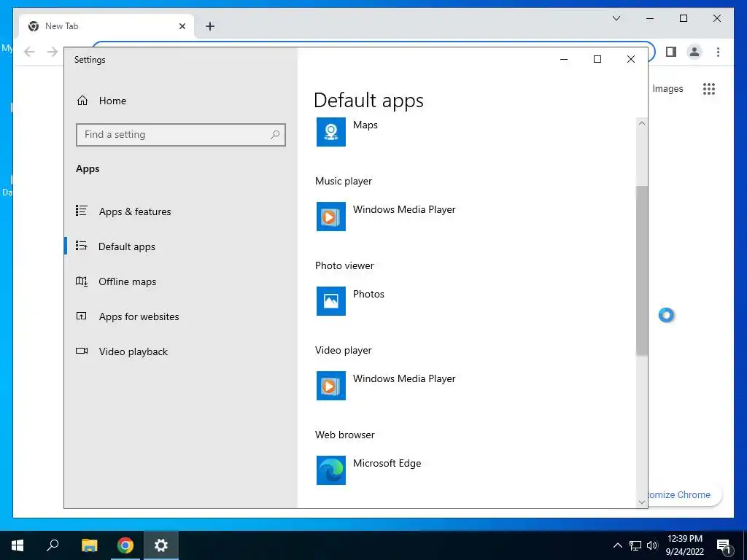Click the network icon in the system tray
Image resolution: width=747 pixels, height=560 pixels.
click(x=635, y=545)
